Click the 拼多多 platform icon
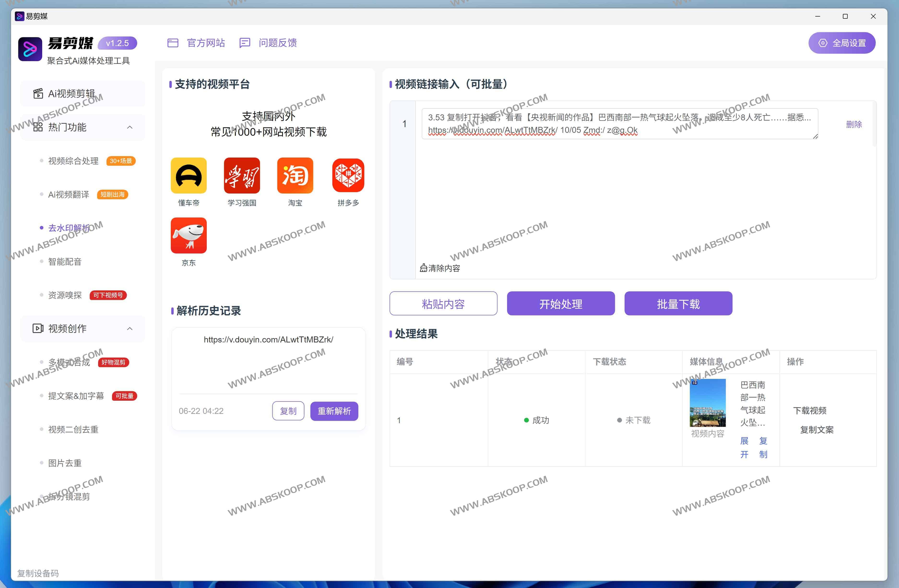The image size is (899, 588). (x=348, y=176)
